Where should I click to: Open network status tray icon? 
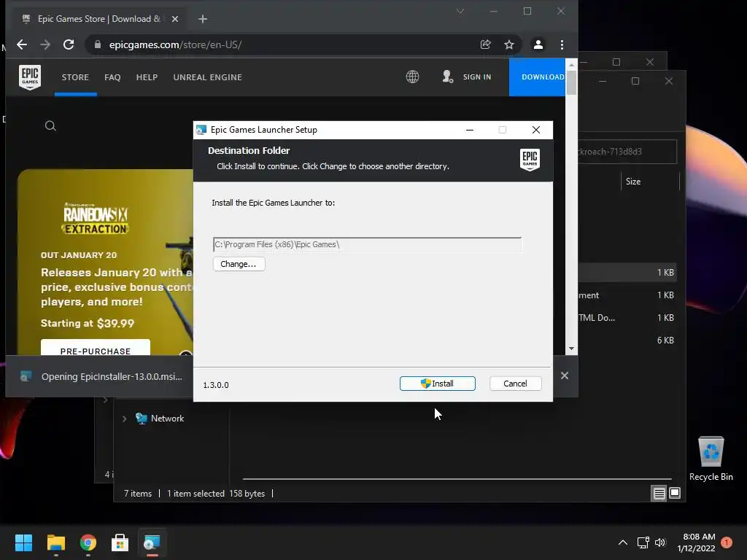643,542
